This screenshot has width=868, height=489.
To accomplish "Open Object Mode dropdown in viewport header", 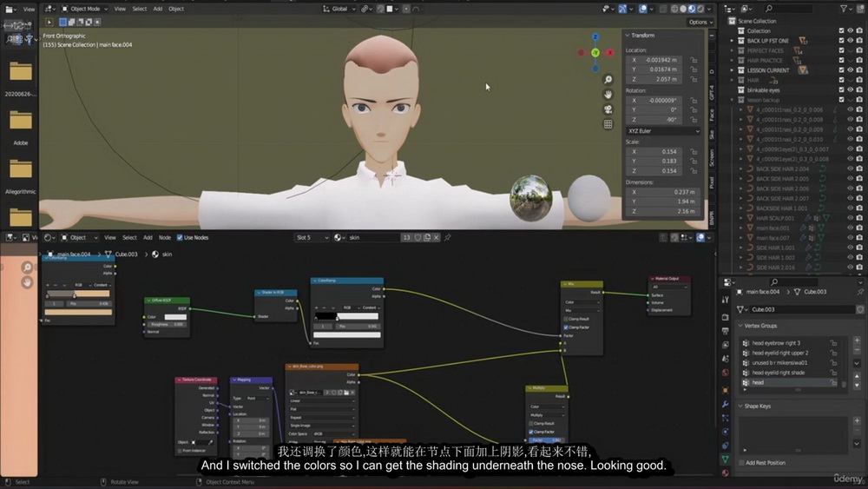I will pos(85,9).
